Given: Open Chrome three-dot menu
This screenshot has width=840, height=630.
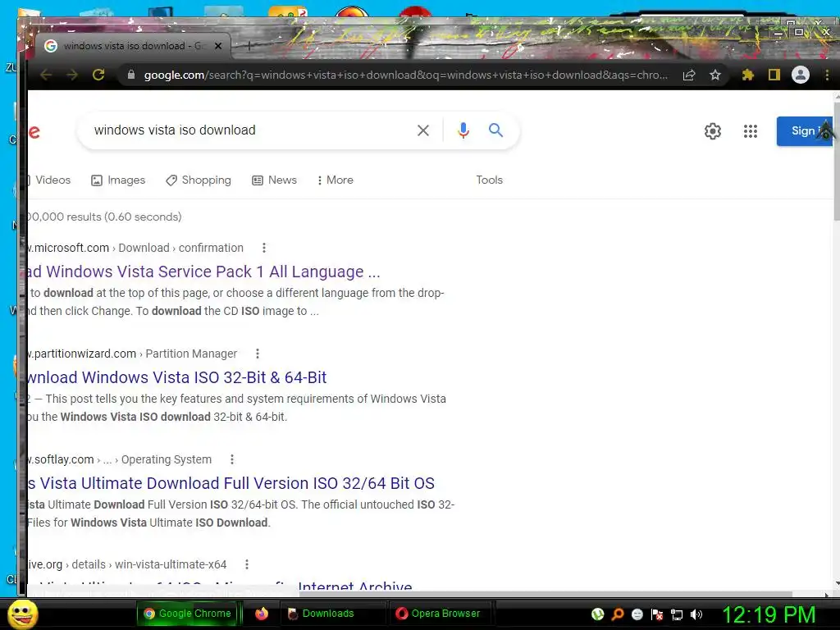Looking at the screenshot, I should pos(827,75).
